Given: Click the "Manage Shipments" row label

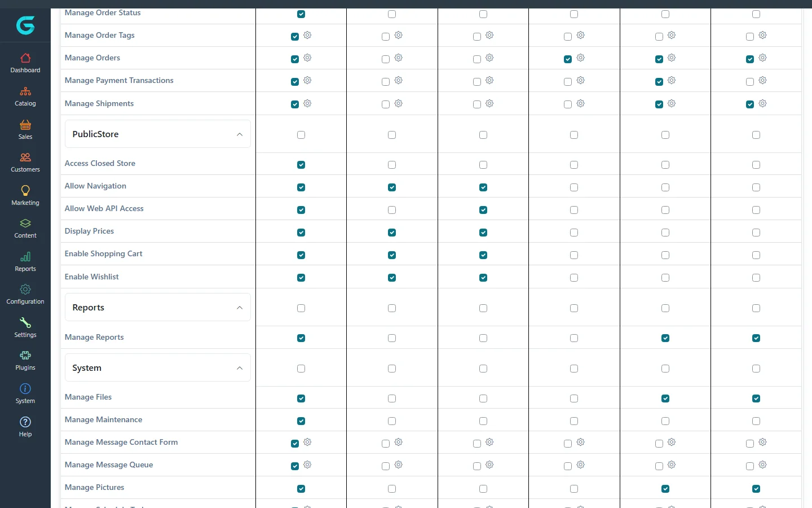Looking at the screenshot, I should tap(99, 103).
